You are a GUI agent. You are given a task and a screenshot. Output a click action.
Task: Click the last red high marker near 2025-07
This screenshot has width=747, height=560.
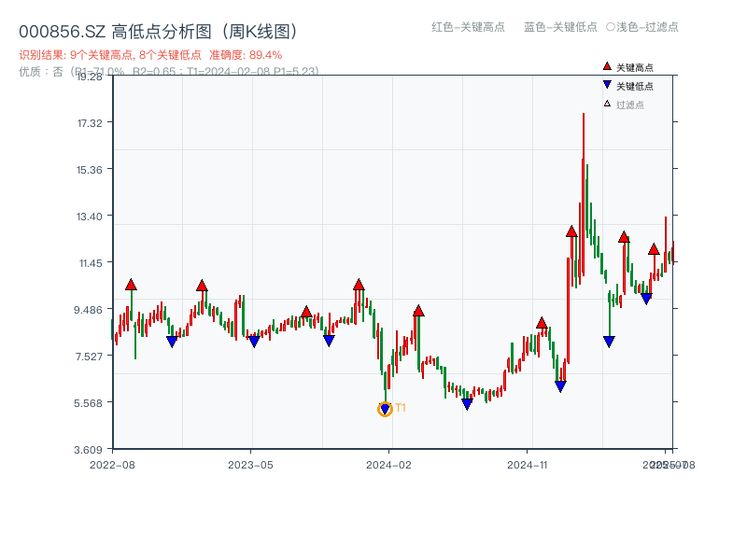coord(654,249)
